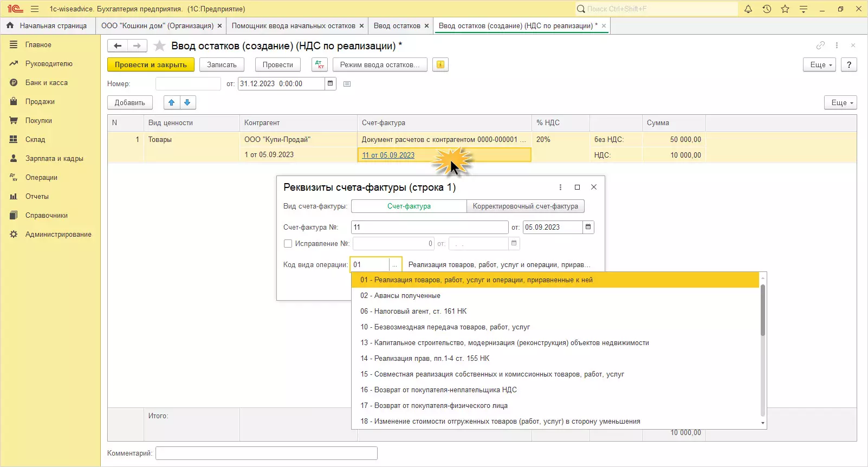Click the 11 от 05.09.2023 invoice link

coord(388,155)
